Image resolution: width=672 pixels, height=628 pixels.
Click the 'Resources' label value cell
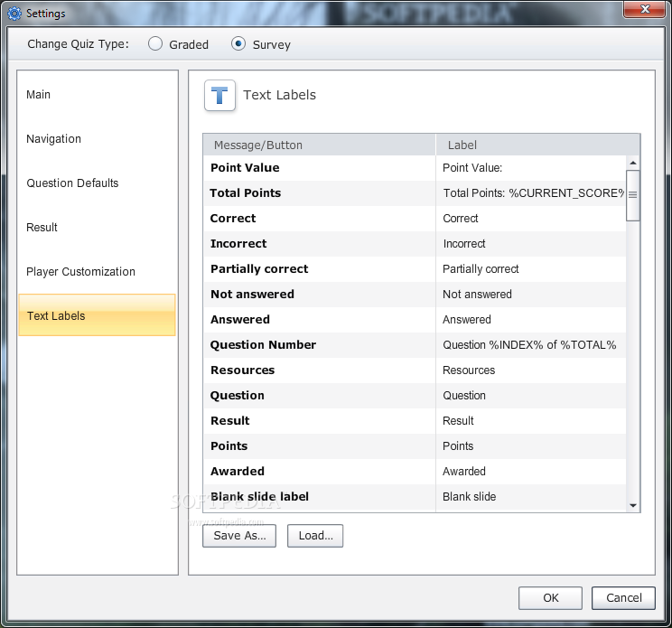[x=530, y=370]
